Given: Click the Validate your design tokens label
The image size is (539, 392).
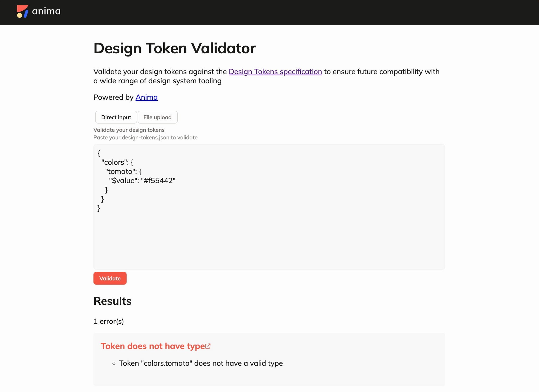Looking at the screenshot, I should pos(129,130).
